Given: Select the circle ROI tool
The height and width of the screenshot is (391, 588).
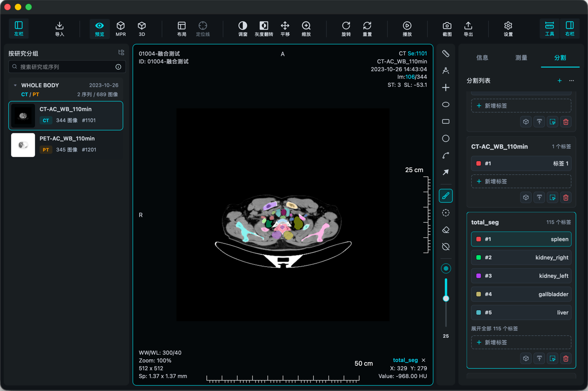Looking at the screenshot, I should (446, 139).
